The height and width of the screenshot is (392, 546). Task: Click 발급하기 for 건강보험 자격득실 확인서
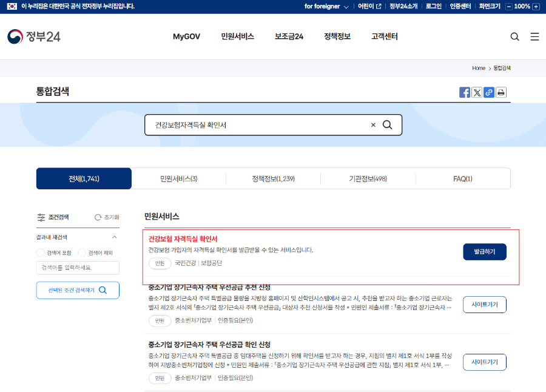(484, 252)
